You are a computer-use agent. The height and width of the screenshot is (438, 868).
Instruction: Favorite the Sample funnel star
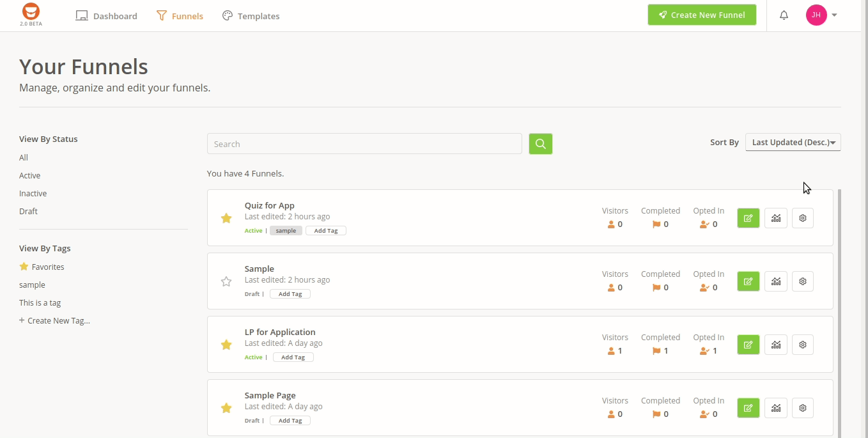click(226, 281)
